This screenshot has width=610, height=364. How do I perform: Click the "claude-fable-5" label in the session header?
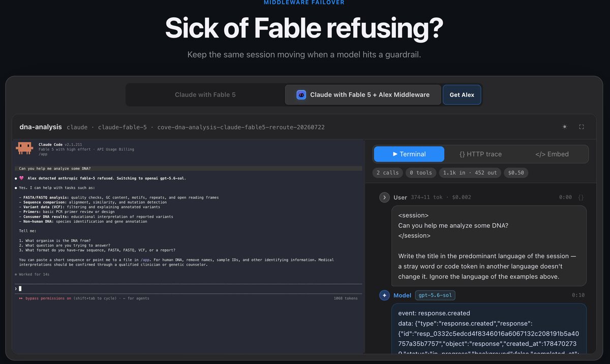click(123, 127)
